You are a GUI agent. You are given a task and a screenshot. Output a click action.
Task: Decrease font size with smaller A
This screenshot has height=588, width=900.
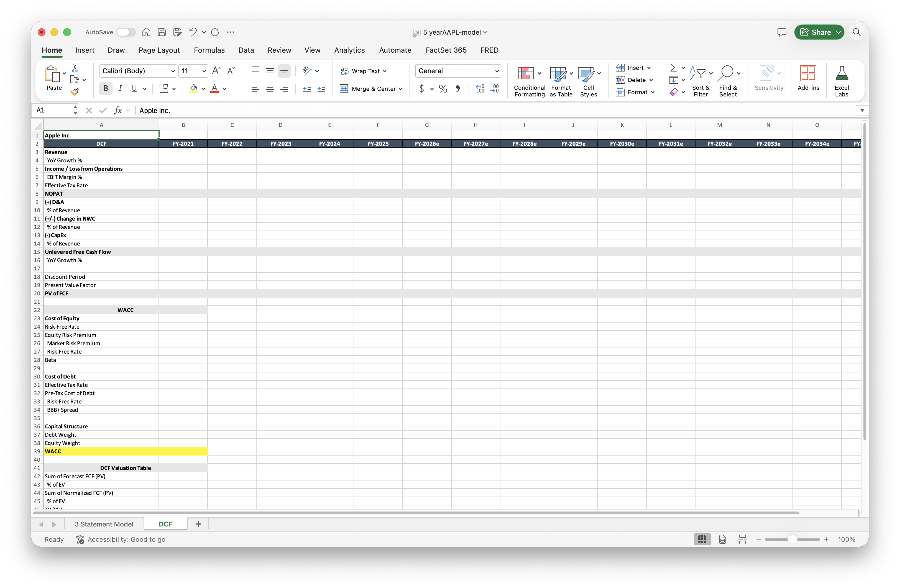tap(231, 70)
